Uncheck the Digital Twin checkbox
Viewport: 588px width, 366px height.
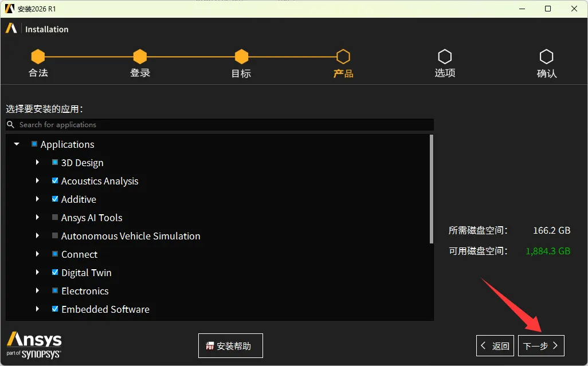(55, 272)
